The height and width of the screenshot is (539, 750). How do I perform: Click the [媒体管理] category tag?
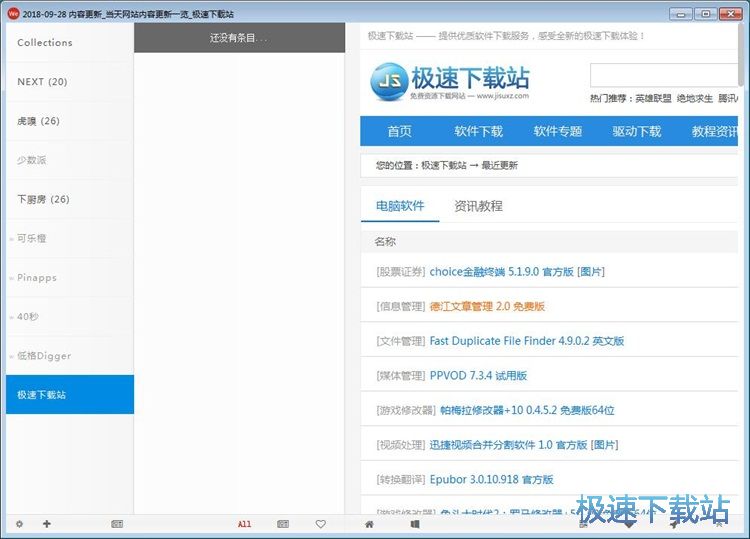(401, 375)
